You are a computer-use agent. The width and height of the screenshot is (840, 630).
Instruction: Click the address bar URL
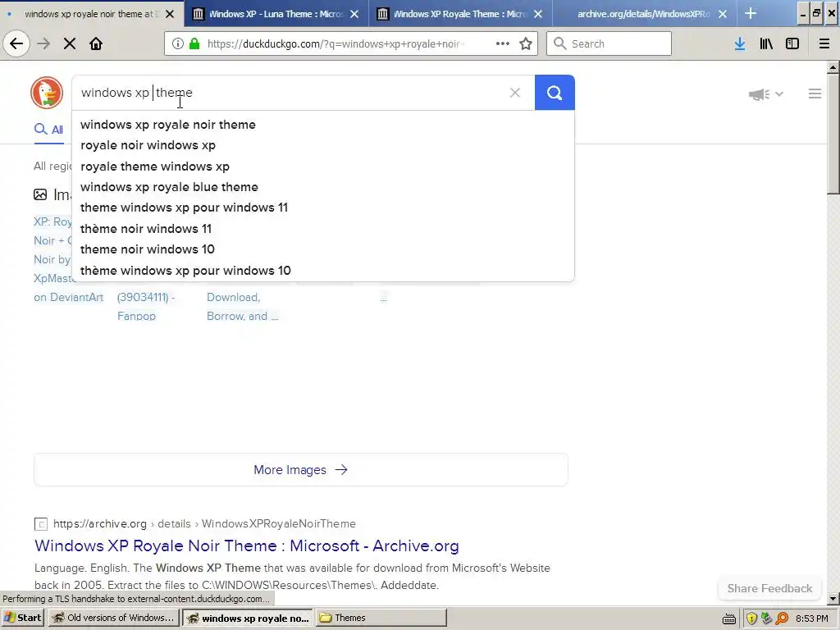pyautogui.click(x=336, y=44)
